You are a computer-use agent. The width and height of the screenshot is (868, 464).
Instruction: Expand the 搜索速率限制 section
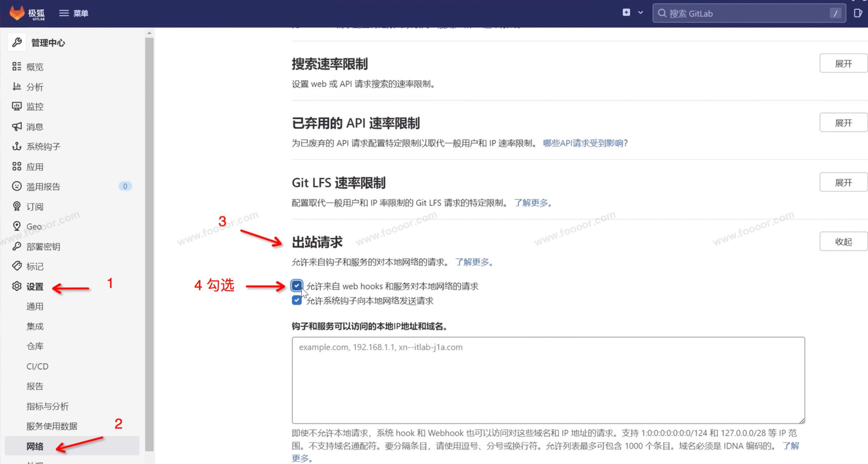(843, 64)
